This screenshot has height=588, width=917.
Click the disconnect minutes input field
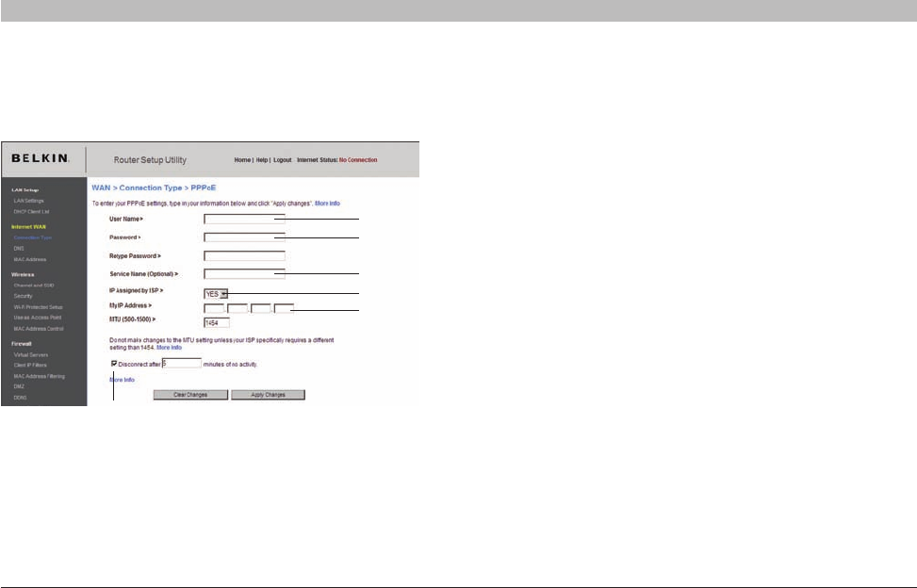[182, 364]
